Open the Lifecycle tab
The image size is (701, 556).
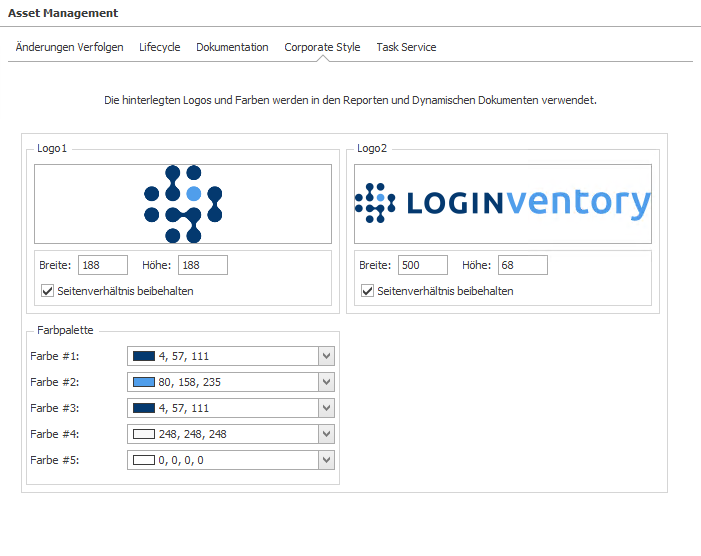(160, 47)
